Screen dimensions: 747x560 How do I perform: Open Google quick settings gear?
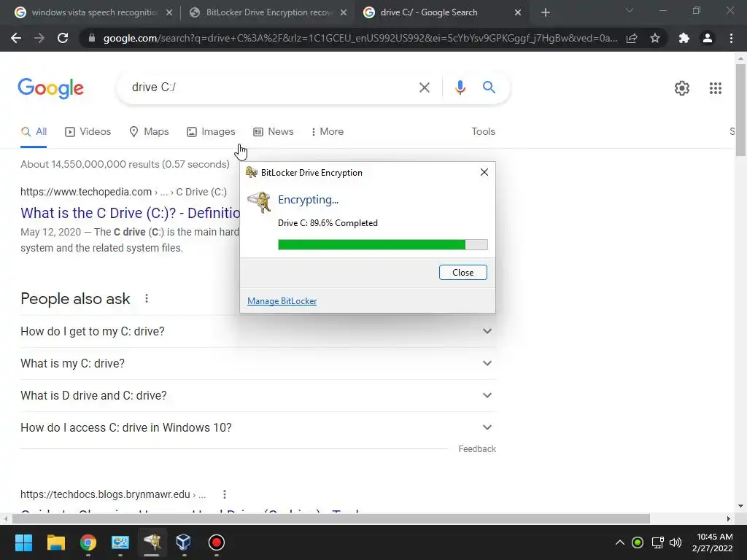[682, 88]
